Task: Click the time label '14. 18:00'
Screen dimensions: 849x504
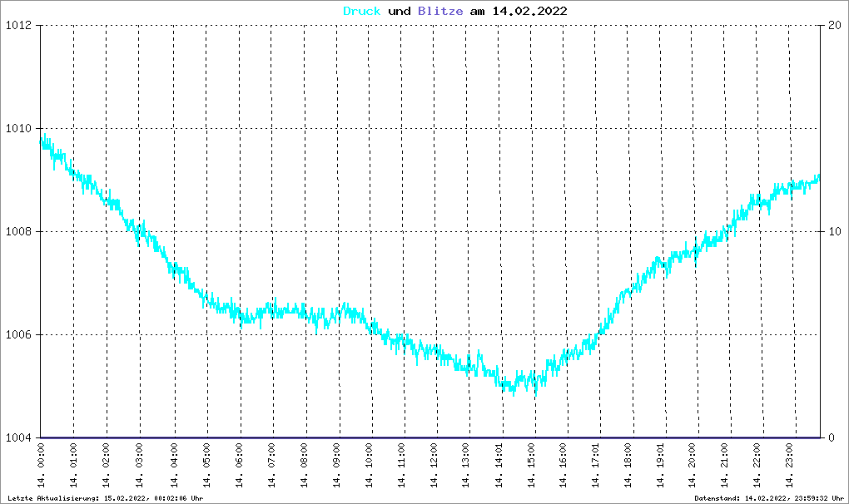Action: (x=628, y=466)
